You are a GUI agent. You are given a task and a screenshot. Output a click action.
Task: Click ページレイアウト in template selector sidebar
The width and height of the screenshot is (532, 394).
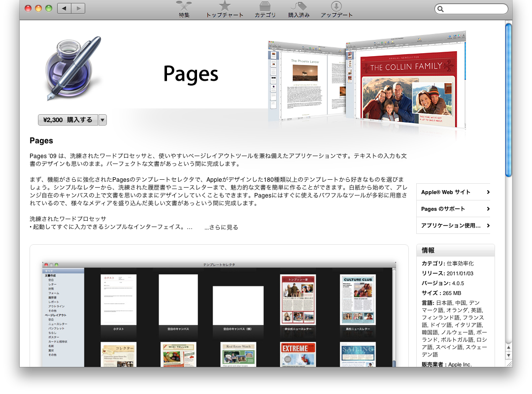click(56, 315)
